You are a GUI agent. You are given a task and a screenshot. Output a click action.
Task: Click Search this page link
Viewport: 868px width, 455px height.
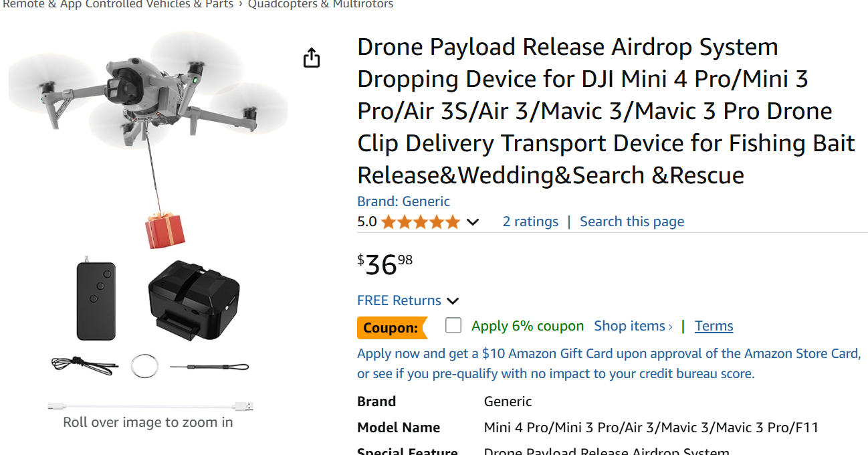point(632,221)
